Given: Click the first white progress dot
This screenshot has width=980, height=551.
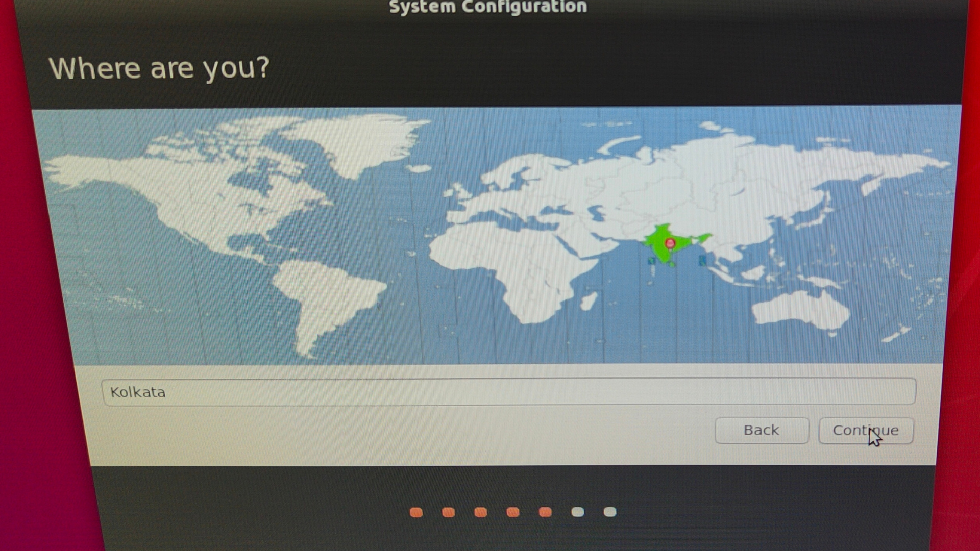Looking at the screenshot, I should click(x=577, y=512).
